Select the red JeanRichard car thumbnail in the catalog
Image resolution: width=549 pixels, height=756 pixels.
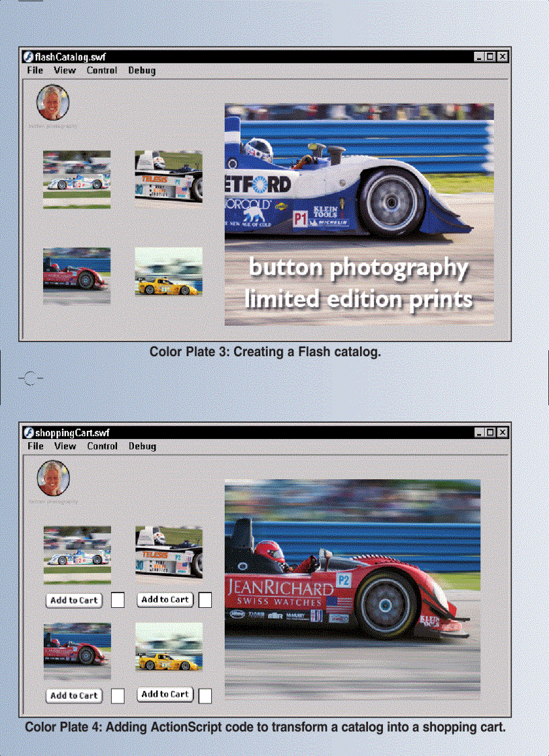click(76, 274)
